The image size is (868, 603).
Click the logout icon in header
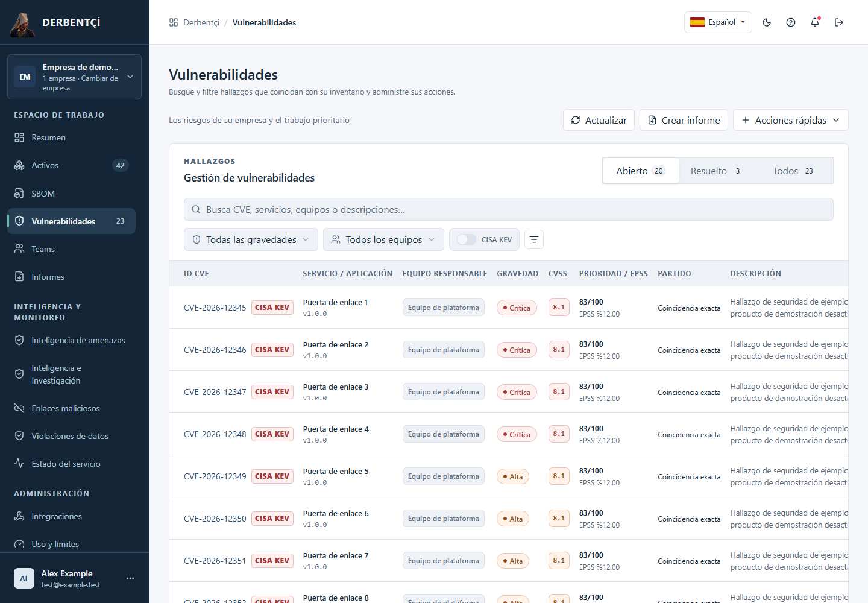(x=839, y=22)
